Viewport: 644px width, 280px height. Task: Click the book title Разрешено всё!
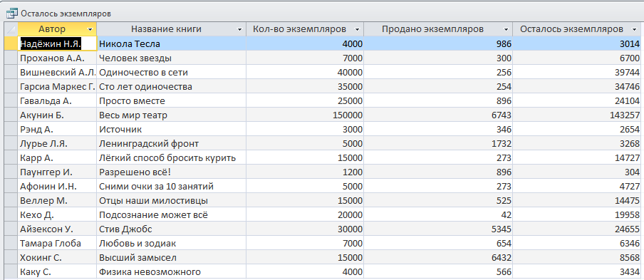pyautogui.click(x=135, y=172)
